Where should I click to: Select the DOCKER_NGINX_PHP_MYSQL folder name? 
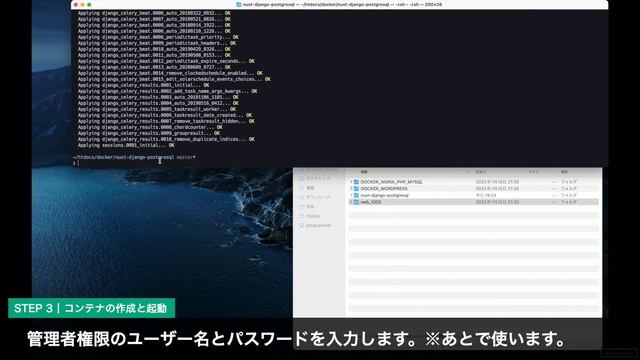(x=391, y=182)
